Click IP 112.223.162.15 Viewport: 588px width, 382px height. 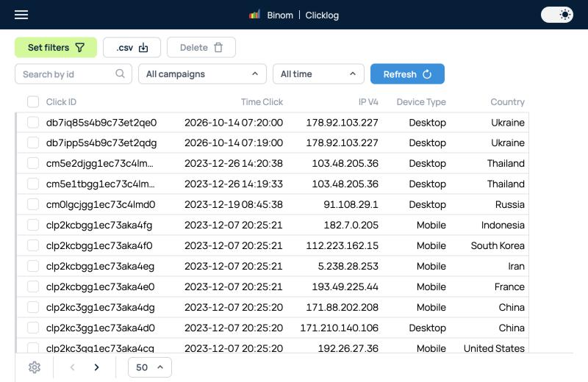pos(342,245)
